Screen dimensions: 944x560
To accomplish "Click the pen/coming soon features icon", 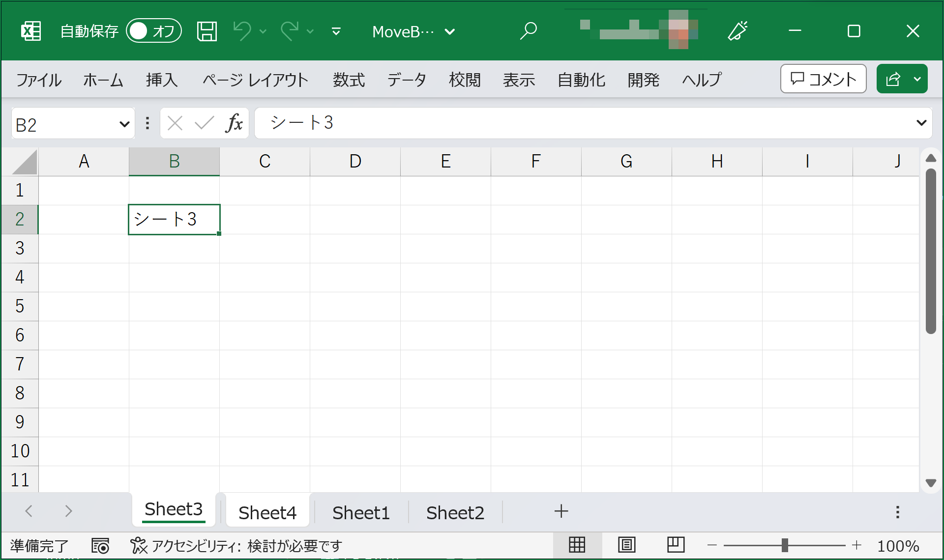I will [737, 31].
